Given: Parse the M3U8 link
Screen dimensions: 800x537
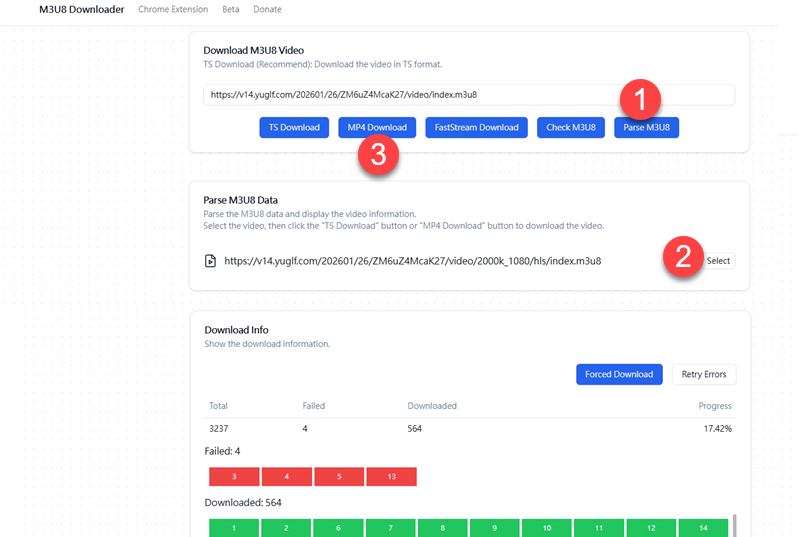Looking at the screenshot, I should tap(647, 127).
